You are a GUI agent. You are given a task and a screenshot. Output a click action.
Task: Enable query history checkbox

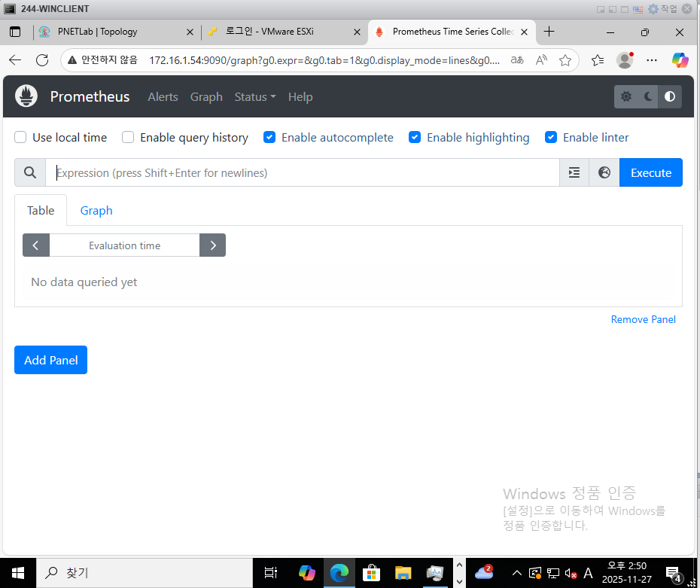click(128, 137)
